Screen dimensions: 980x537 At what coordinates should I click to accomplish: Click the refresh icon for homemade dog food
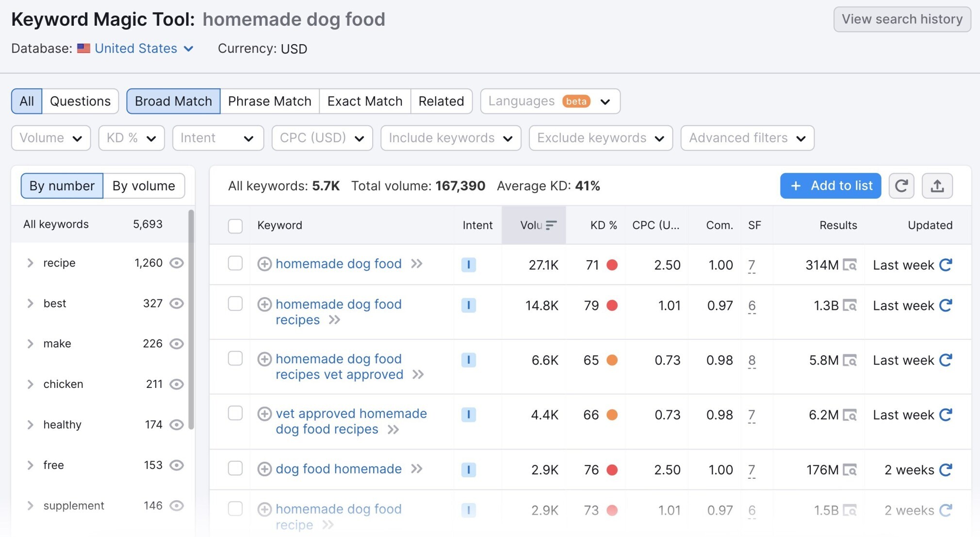[947, 263]
